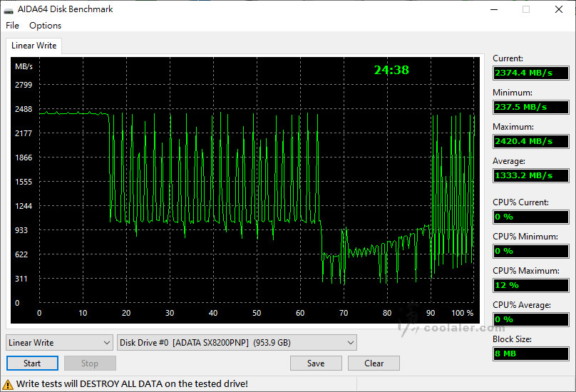
Task: Click the Clear button
Action: [374, 363]
